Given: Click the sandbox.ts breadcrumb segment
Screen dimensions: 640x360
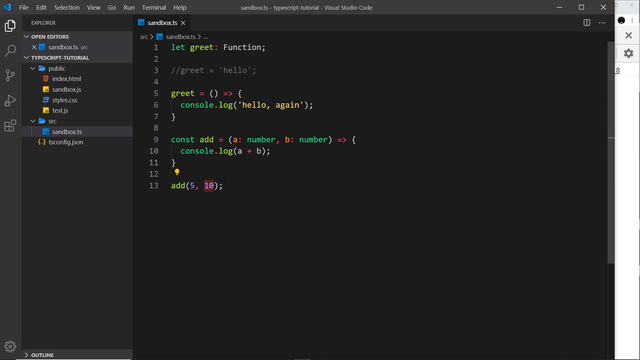Looking at the screenshot, I should (181, 37).
